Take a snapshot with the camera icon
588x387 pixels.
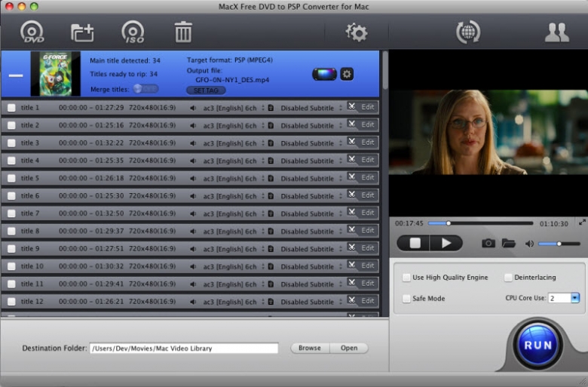pos(488,243)
